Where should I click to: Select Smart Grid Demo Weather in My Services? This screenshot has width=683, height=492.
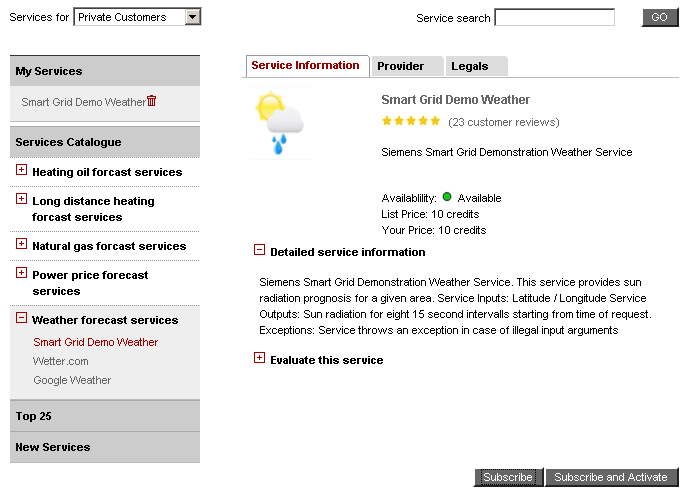pos(83,102)
